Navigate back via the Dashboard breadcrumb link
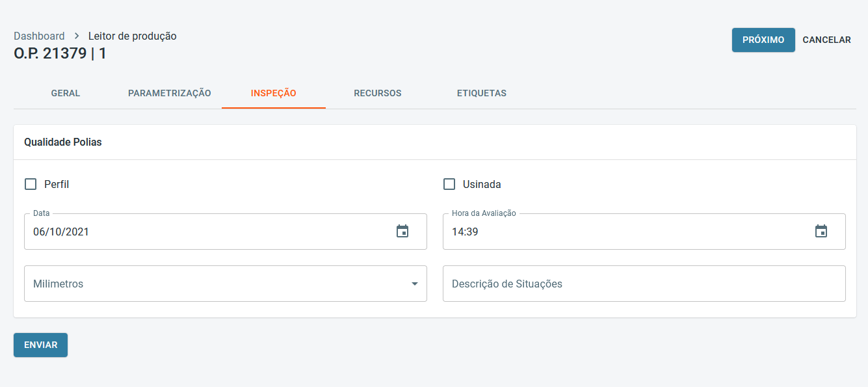The width and height of the screenshot is (868, 387). click(x=39, y=36)
